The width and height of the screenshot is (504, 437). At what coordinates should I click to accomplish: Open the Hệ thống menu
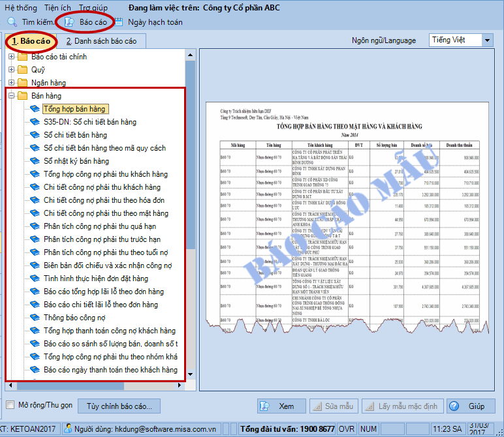[21, 7]
